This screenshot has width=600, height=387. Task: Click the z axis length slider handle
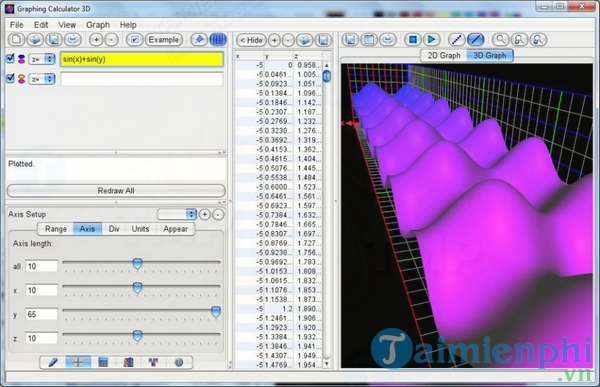tap(137, 336)
